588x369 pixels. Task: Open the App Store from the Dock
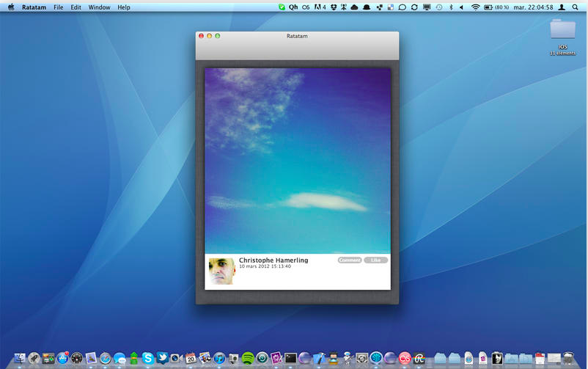pyautogui.click(x=62, y=359)
